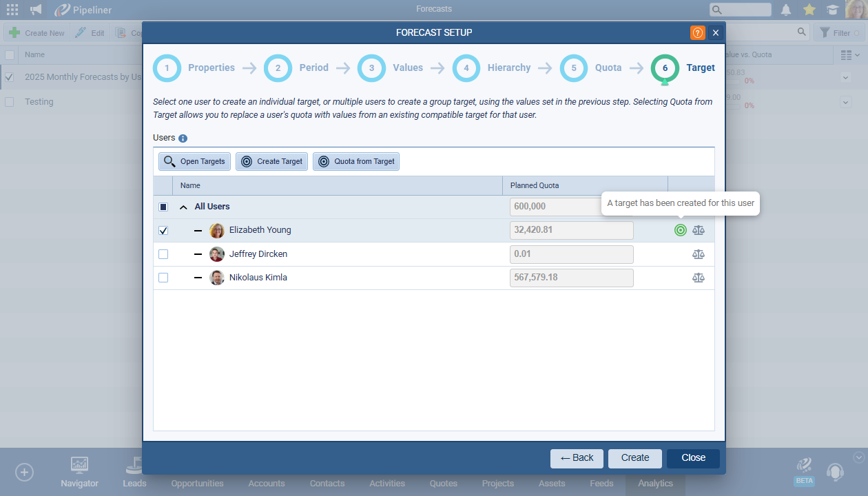Click the Create Target button

click(x=271, y=161)
